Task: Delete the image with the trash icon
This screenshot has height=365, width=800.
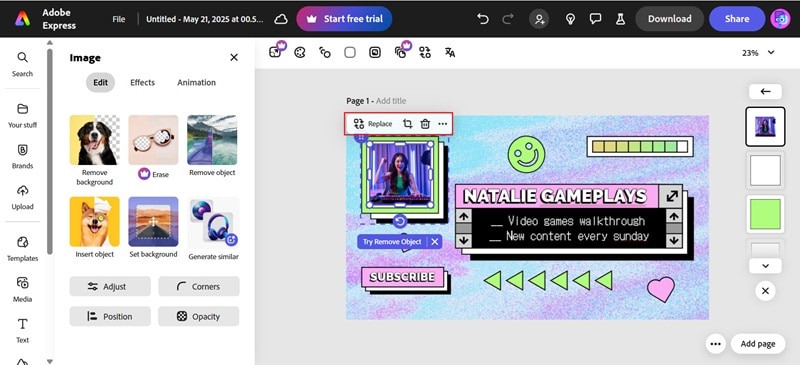Action: tap(425, 124)
